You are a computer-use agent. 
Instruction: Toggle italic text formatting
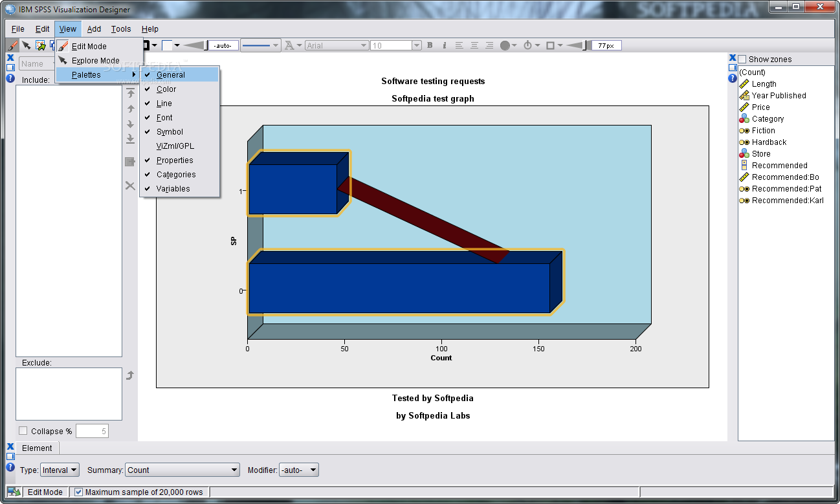pyautogui.click(x=445, y=45)
